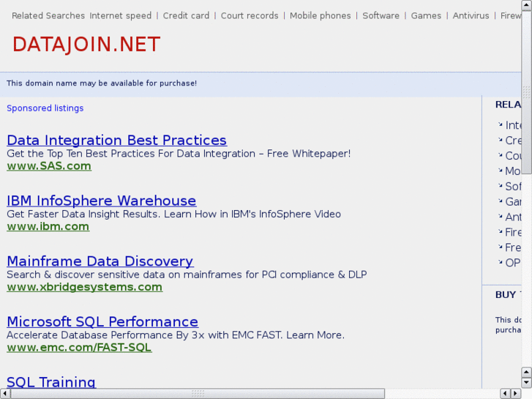532x399 pixels.
Task: Open the Credit card related search
Action: (x=186, y=15)
